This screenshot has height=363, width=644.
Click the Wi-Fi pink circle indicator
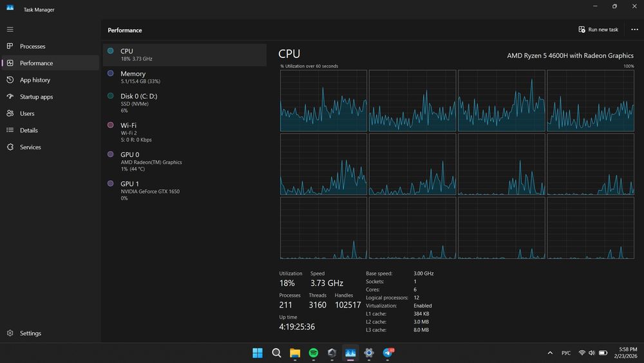111,125
